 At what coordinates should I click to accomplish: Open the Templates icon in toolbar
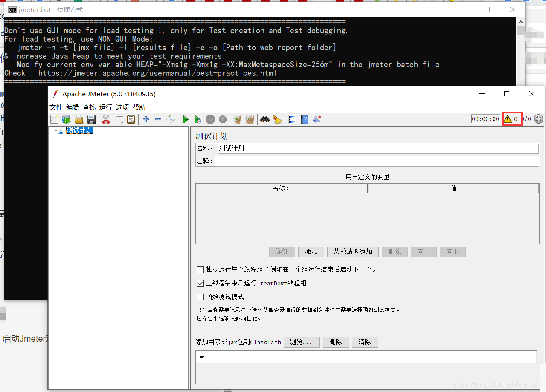[66, 119]
